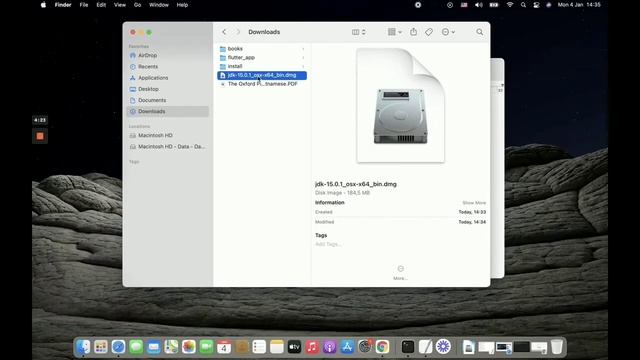
Task: Expand the flutter_app folder chevron
Action: [303, 58]
